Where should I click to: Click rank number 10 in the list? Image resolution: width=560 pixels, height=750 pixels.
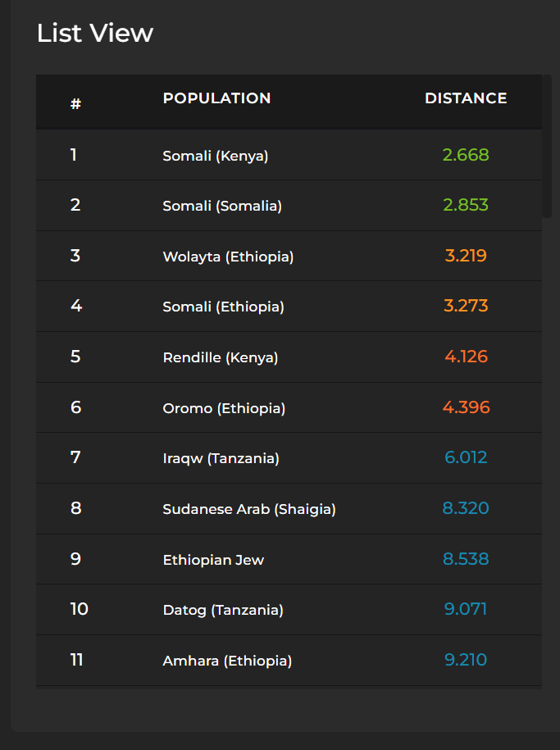(79, 609)
